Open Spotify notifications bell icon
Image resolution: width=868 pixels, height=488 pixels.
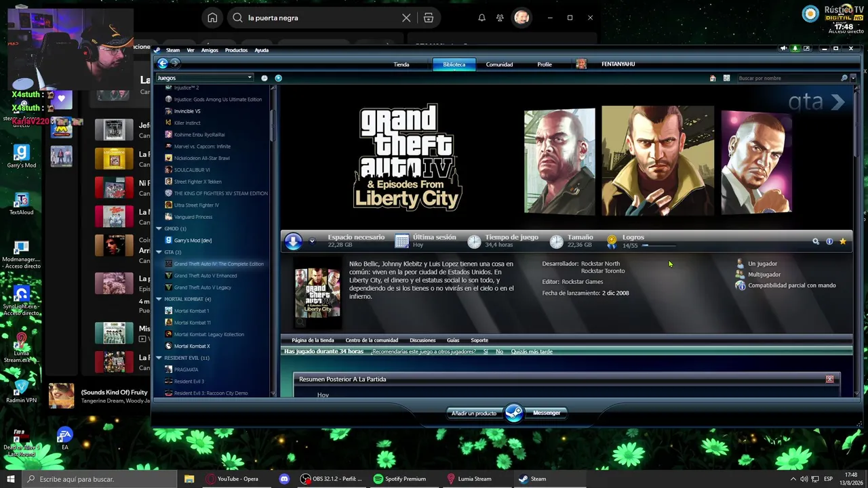(481, 18)
